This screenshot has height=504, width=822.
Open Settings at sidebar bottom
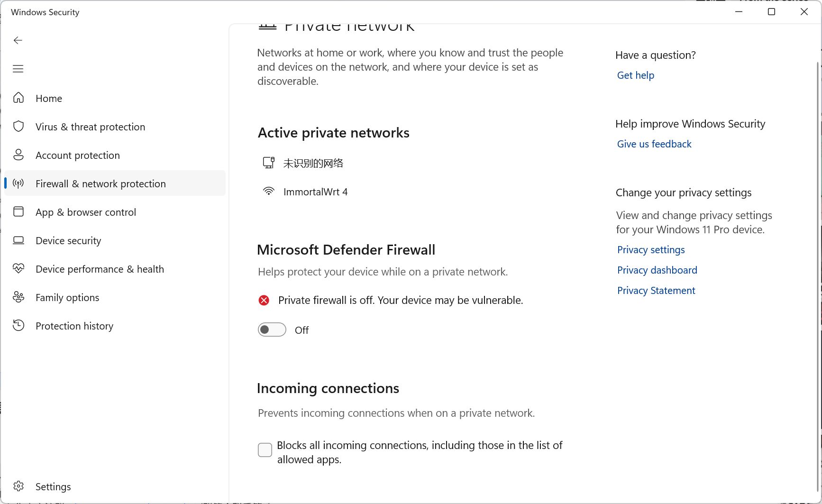115,486
